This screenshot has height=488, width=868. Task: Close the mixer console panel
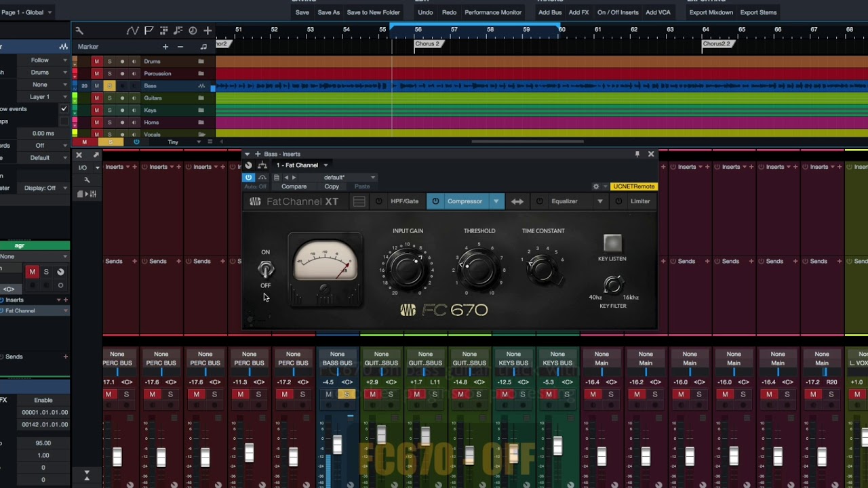pos(79,155)
